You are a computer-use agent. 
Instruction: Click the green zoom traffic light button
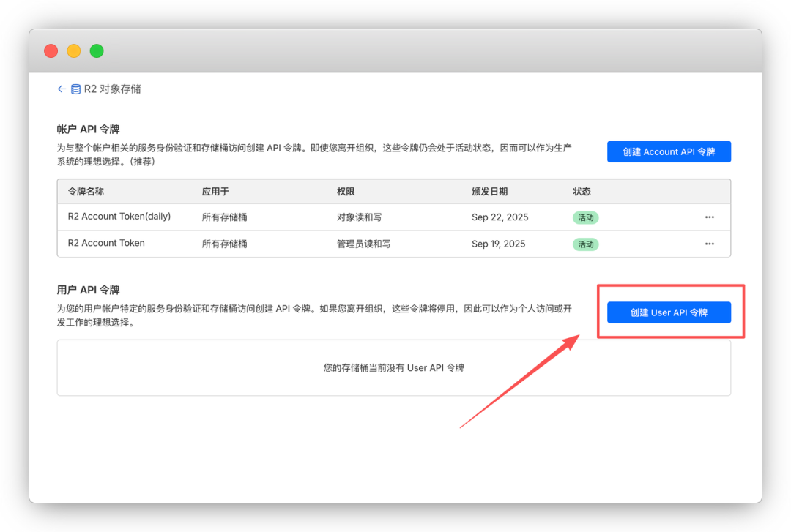[96, 50]
